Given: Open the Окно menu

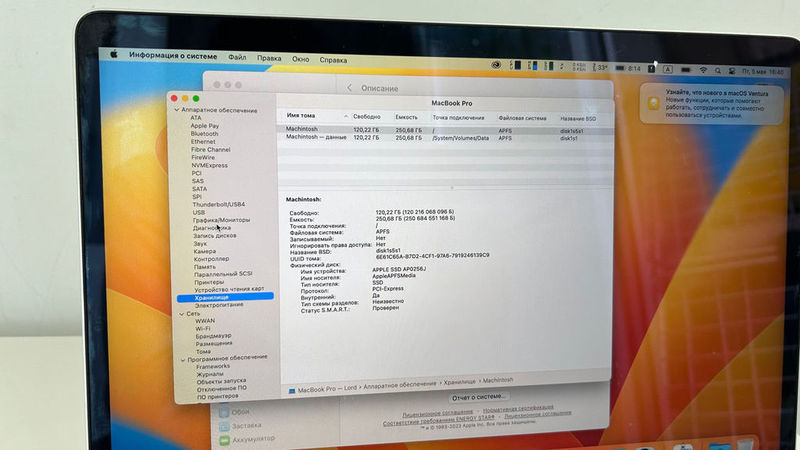Looking at the screenshot, I should point(301,59).
